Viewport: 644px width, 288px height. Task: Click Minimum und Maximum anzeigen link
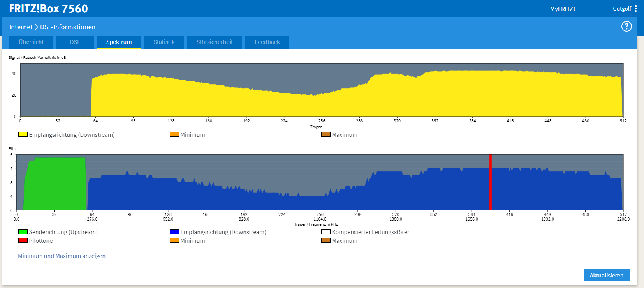(62, 256)
